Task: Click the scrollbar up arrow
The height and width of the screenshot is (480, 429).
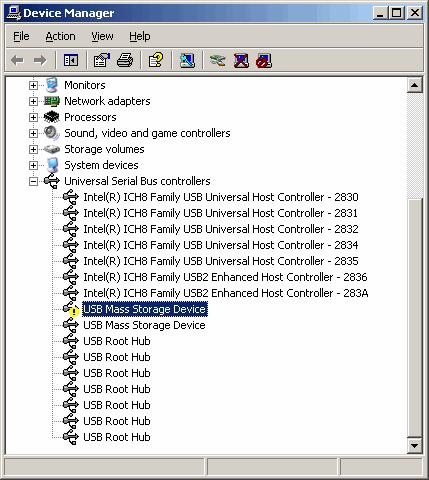Action: tap(414, 85)
